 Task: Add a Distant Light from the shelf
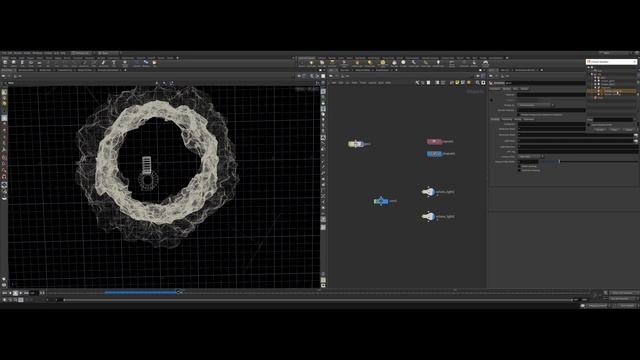coord(369,62)
